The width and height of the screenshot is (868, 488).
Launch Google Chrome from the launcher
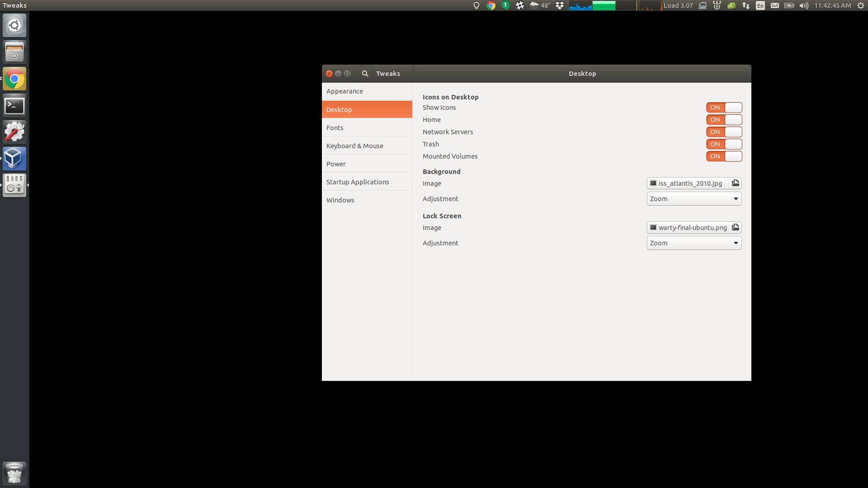[x=14, y=79]
